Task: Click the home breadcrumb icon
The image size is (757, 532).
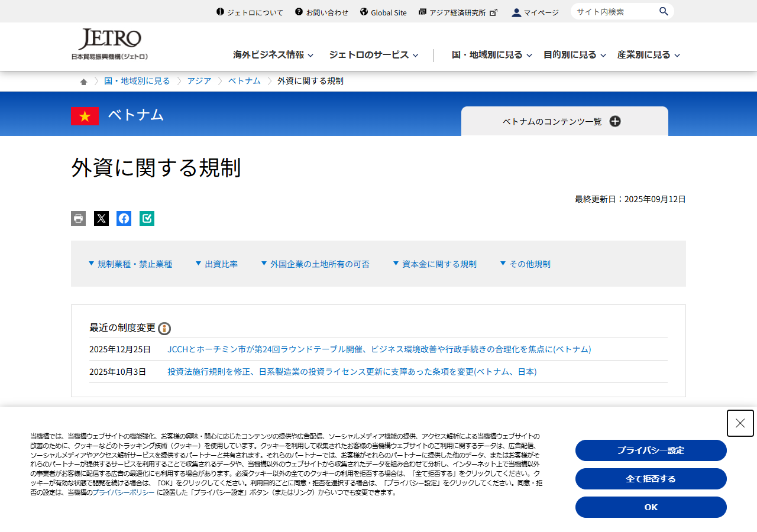Action: click(x=84, y=82)
